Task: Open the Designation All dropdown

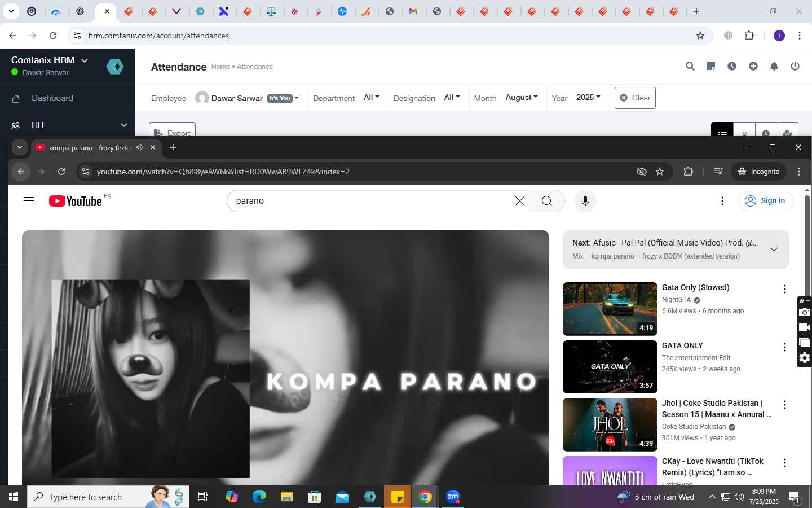Action: 452,97
